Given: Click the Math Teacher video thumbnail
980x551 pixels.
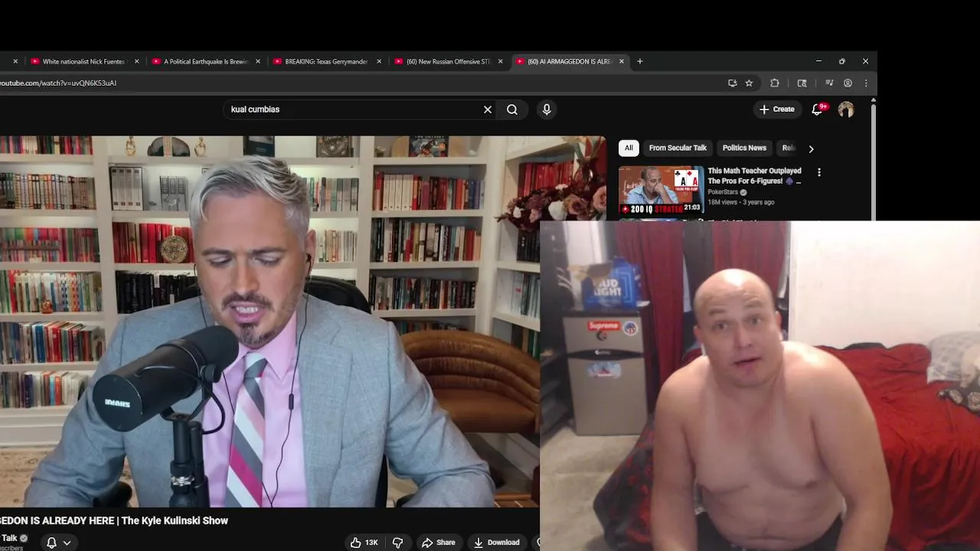Looking at the screenshot, I should (661, 191).
